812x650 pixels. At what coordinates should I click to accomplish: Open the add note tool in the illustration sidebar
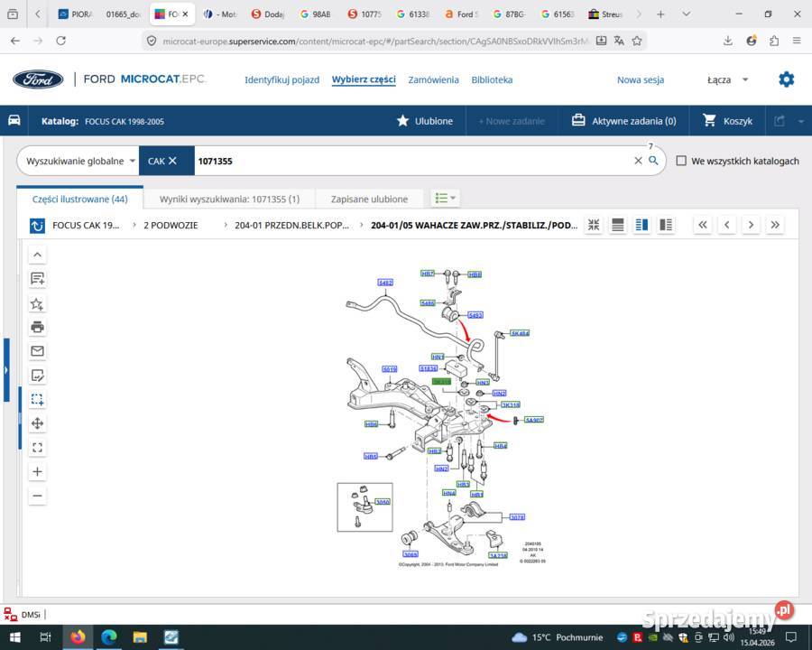pyautogui.click(x=37, y=279)
